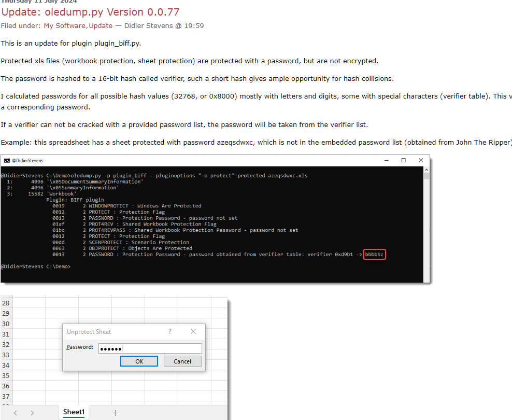512x420 pixels.
Task: Close the Unprotect Sheet dialog with X
Action: click(193, 331)
